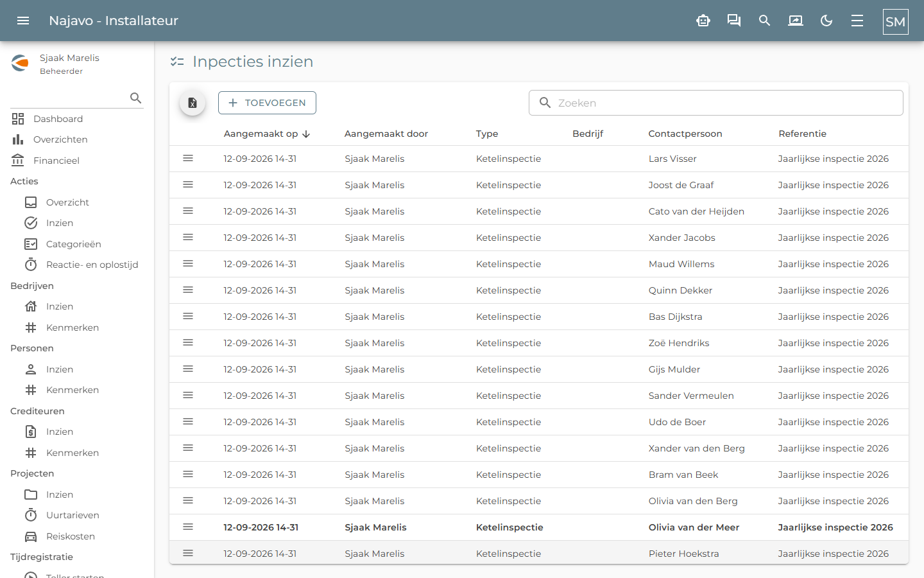This screenshot has height=578, width=924.
Task: Open the hamburger navigation menu
Action: [23, 21]
